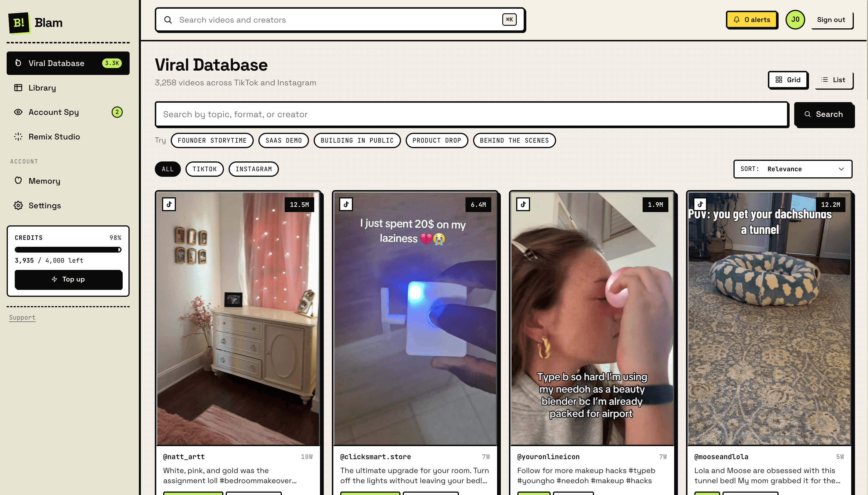
Task: Click the list layout icon
Action: pyautogui.click(x=825, y=80)
